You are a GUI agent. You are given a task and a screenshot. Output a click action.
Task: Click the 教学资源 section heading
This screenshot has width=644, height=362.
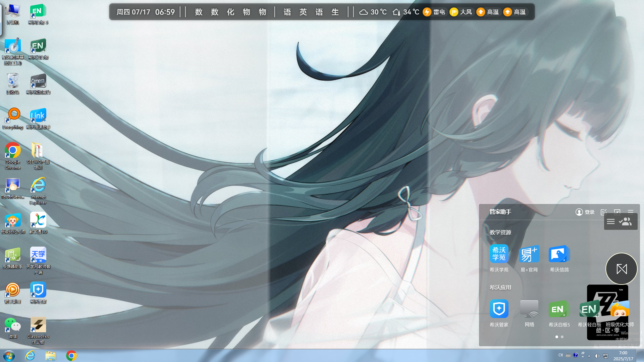coord(500,232)
